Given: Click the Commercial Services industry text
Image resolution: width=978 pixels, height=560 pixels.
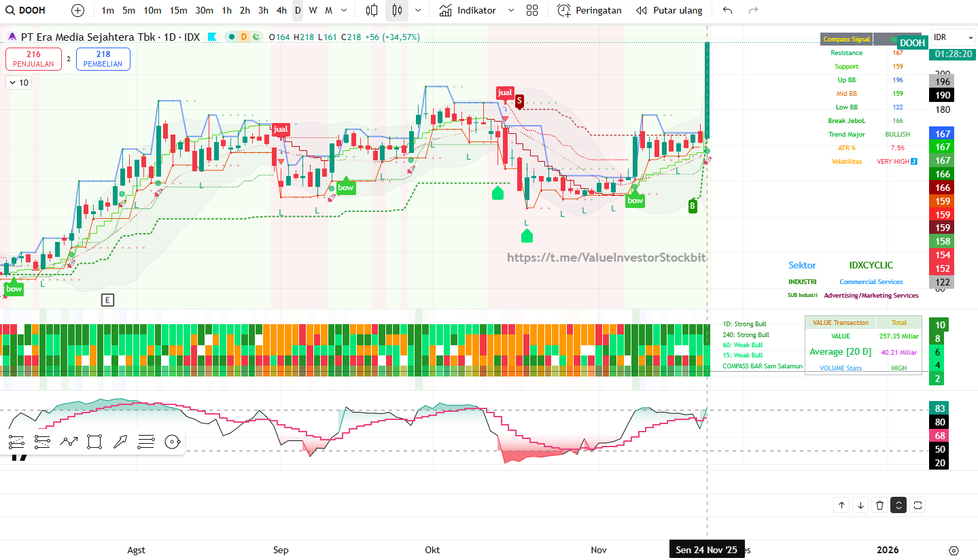Looking at the screenshot, I should pyautogui.click(x=871, y=281).
